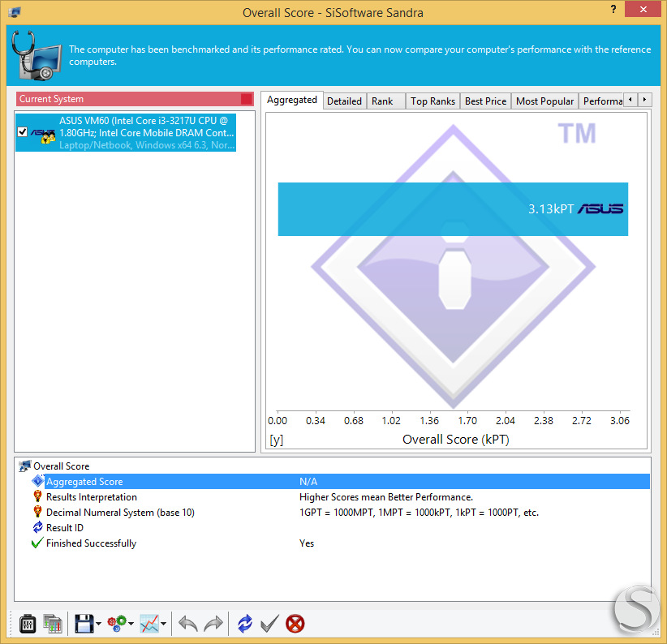Confirm with the checkmark OK icon
The image size is (667, 644).
tap(269, 624)
